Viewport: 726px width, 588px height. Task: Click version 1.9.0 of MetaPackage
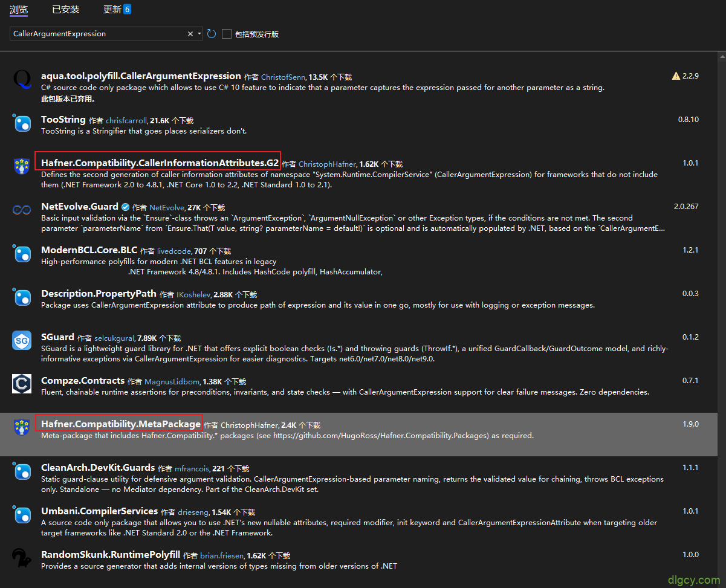(690, 424)
